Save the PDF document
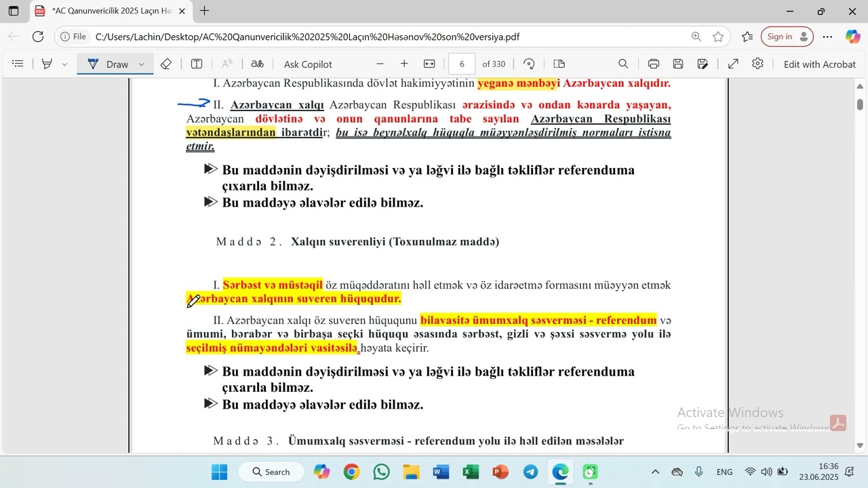Image resolution: width=868 pixels, height=488 pixels. [678, 64]
